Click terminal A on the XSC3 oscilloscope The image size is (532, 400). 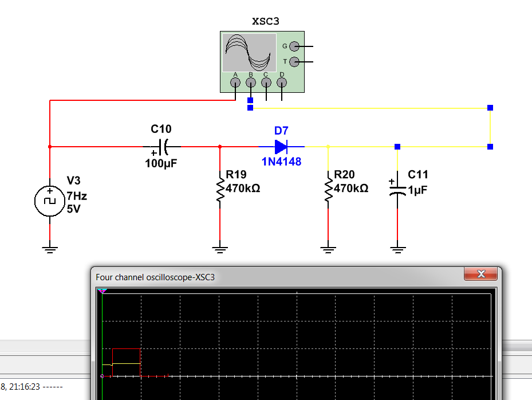point(235,83)
